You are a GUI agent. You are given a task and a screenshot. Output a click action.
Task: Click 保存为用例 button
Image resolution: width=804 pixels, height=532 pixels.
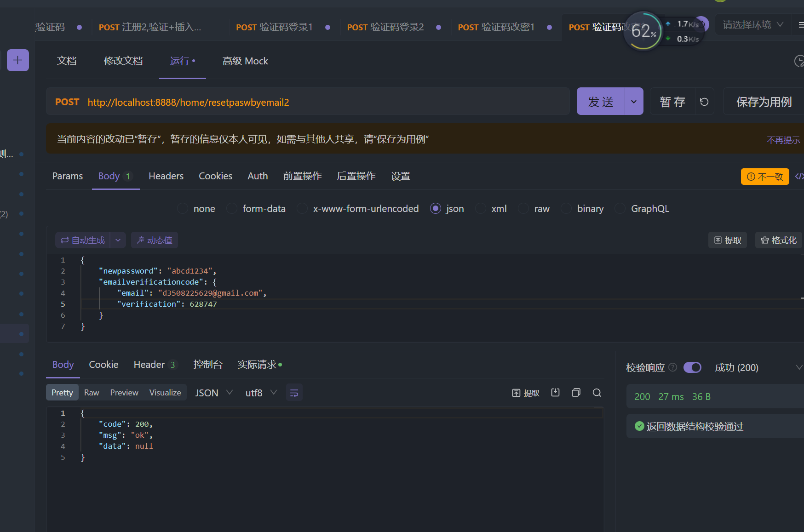(764, 102)
